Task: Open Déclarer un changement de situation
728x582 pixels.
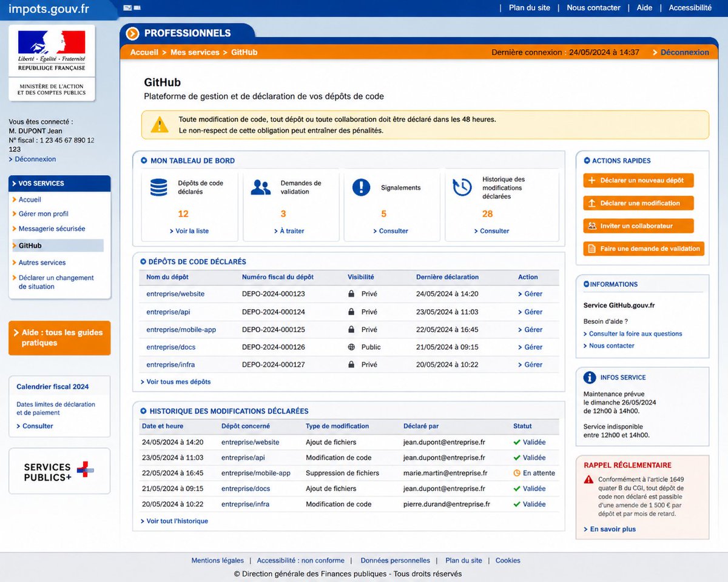Action: [x=56, y=282]
